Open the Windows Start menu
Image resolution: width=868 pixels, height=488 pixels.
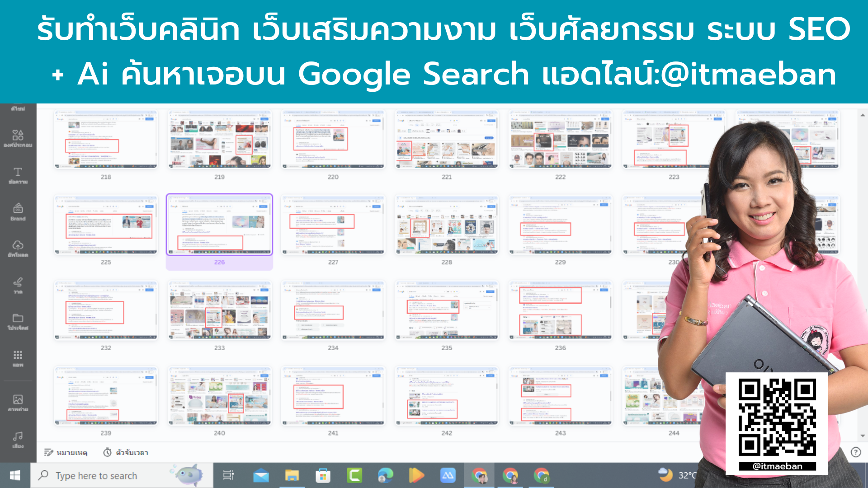pos(15,475)
